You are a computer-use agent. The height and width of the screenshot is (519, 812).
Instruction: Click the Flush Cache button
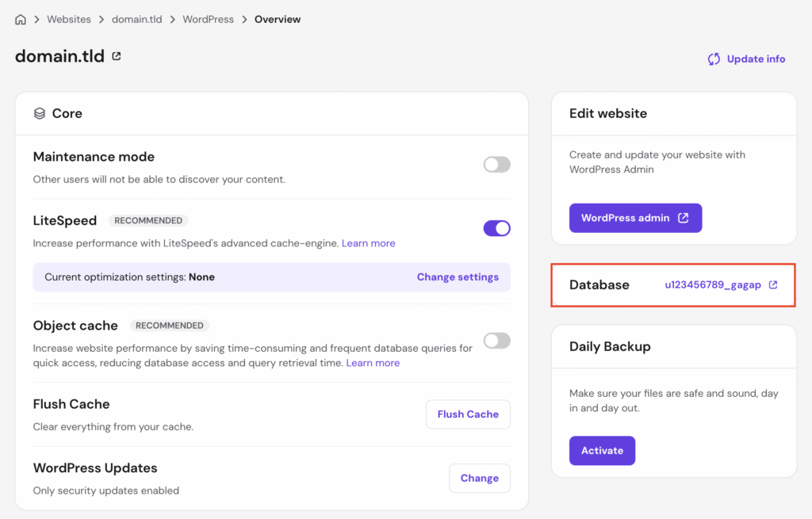point(468,414)
